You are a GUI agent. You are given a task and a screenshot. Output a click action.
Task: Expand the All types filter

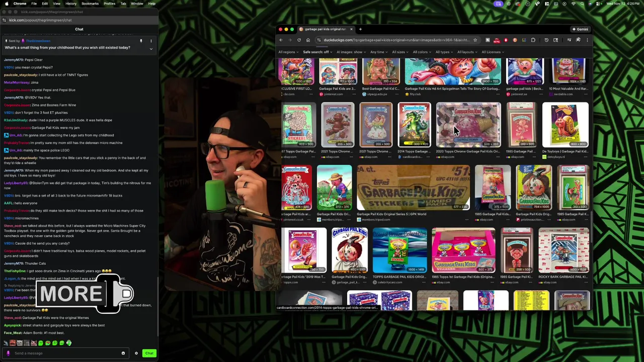pos(444,52)
